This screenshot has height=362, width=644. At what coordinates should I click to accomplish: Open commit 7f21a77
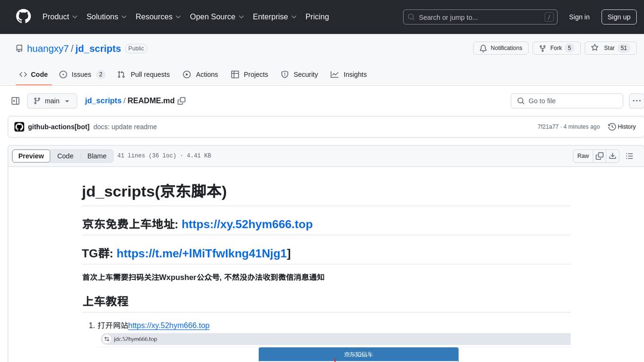coord(548,127)
